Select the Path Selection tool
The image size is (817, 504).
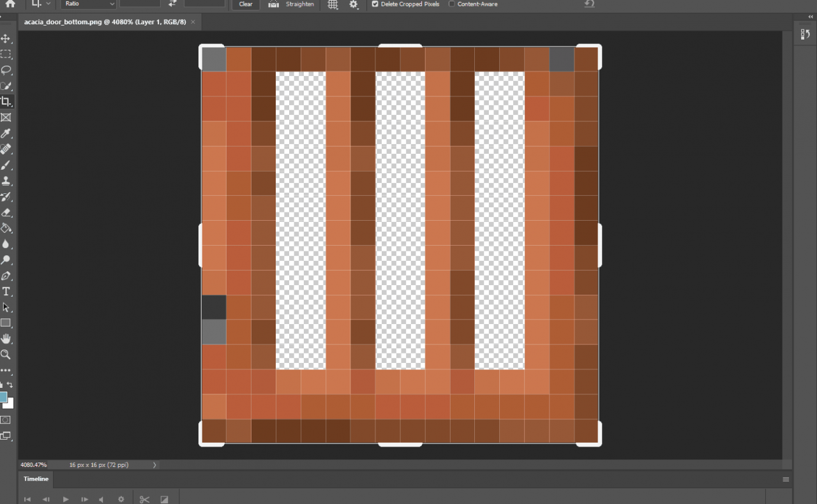[x=6, y=308]
